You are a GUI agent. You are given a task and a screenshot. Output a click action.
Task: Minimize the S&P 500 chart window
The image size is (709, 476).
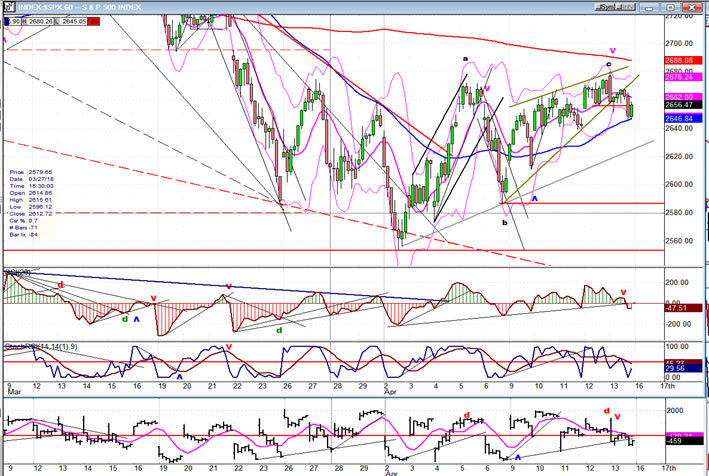tap(649, 8)
